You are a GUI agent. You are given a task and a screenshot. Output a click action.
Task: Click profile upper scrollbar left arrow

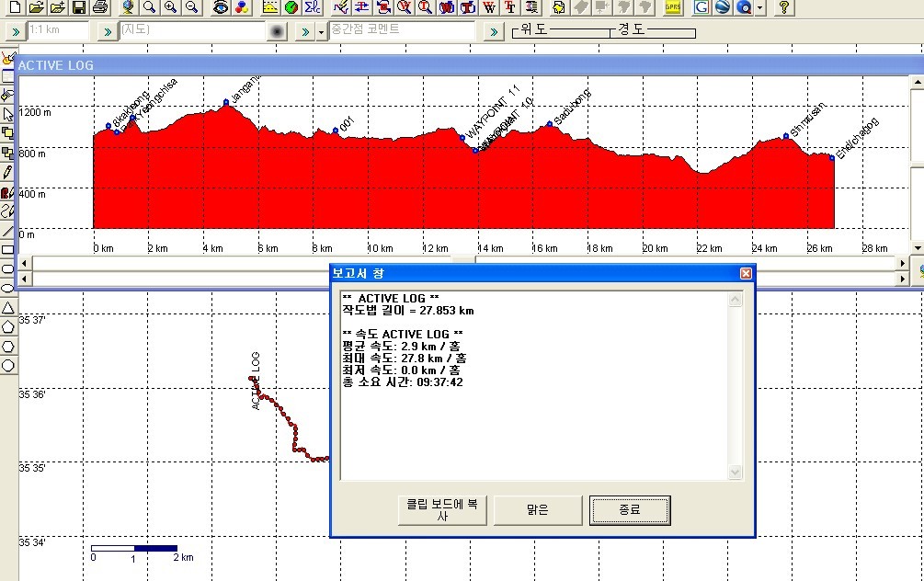[24, 263]
